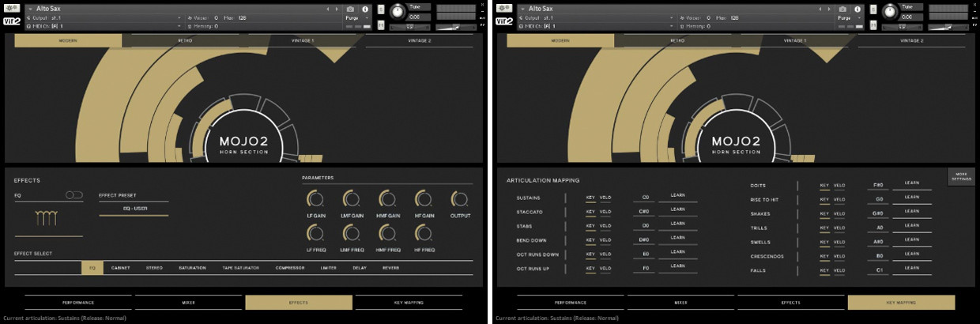Open MIDI Ch dropdown in Effects-page panel
Viewport: 980px width, 324px height.
tap(104, 25)
